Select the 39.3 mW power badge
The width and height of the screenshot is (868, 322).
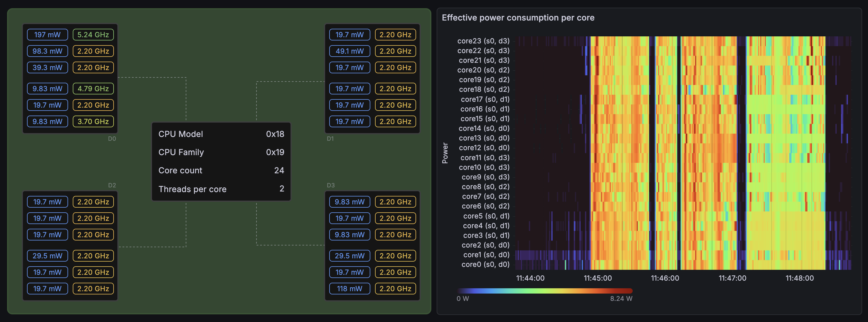pyautogui.click(x=47, y=67)
